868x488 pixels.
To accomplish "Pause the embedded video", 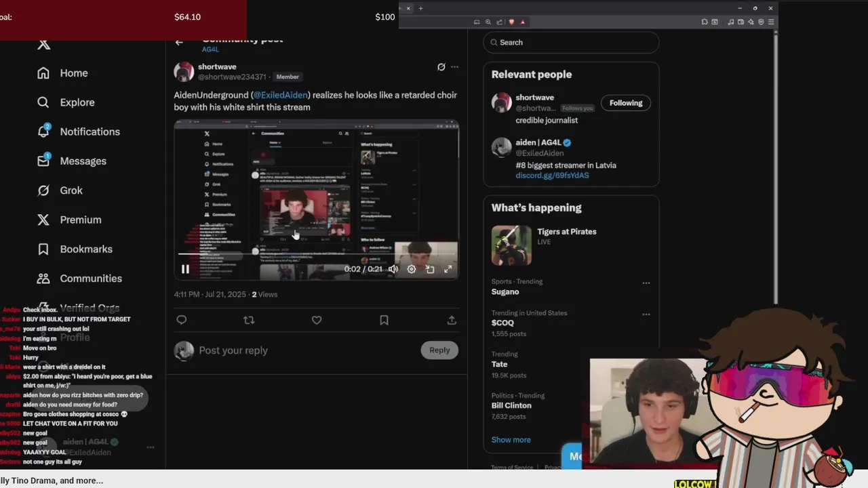I will (185, 269).
